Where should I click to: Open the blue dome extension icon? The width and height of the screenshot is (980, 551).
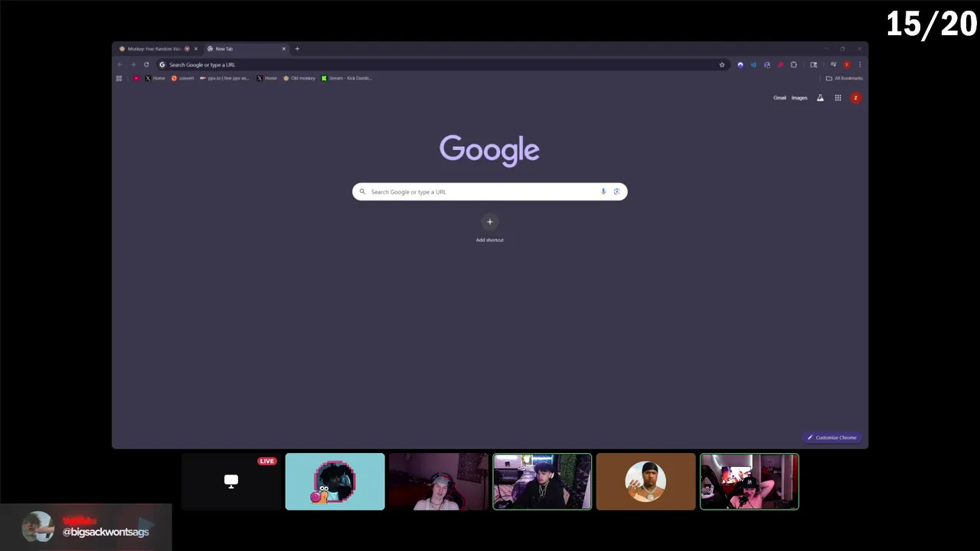pyautogui.click(x=740, y=64)
